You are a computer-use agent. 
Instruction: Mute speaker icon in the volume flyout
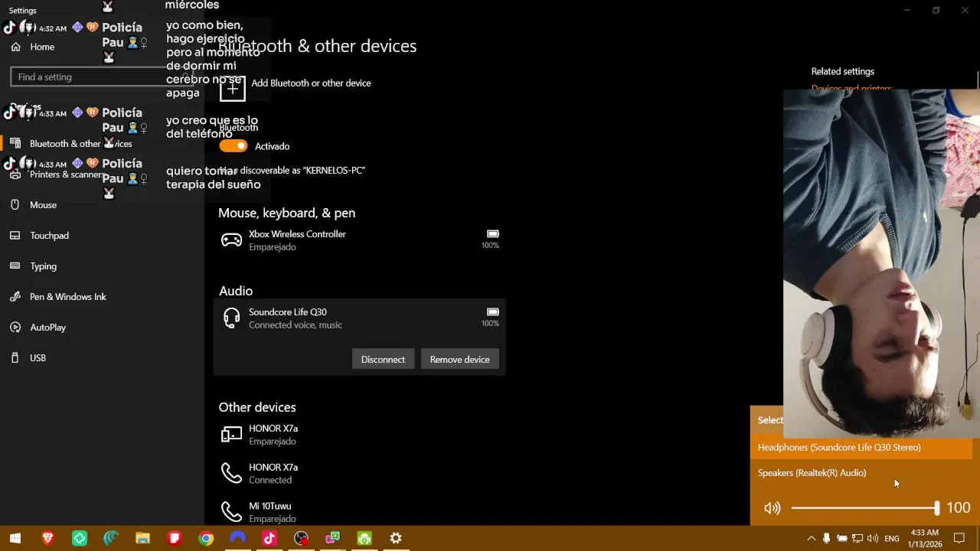772,508
